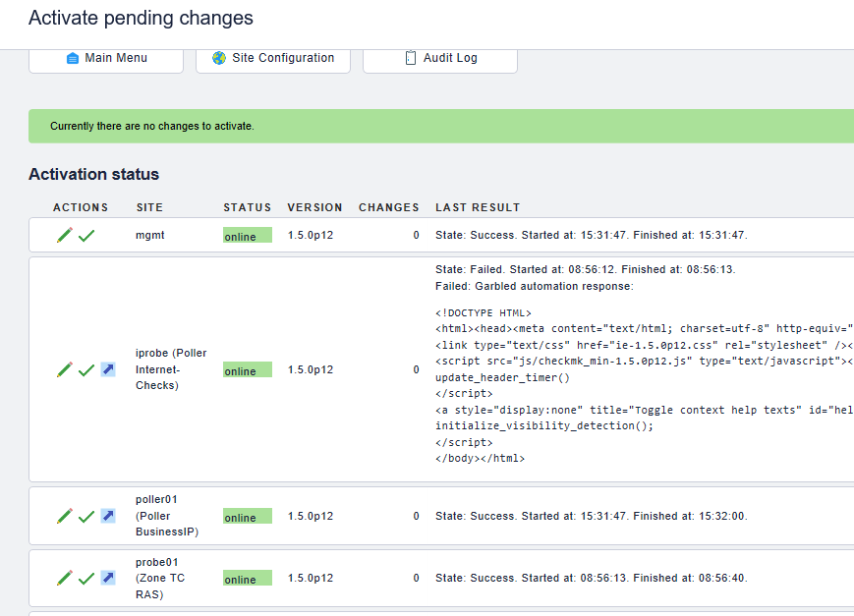Screen dimensions: 854x616
Task: Click pencil icon for probe01 site
Action: pos(65,579)
